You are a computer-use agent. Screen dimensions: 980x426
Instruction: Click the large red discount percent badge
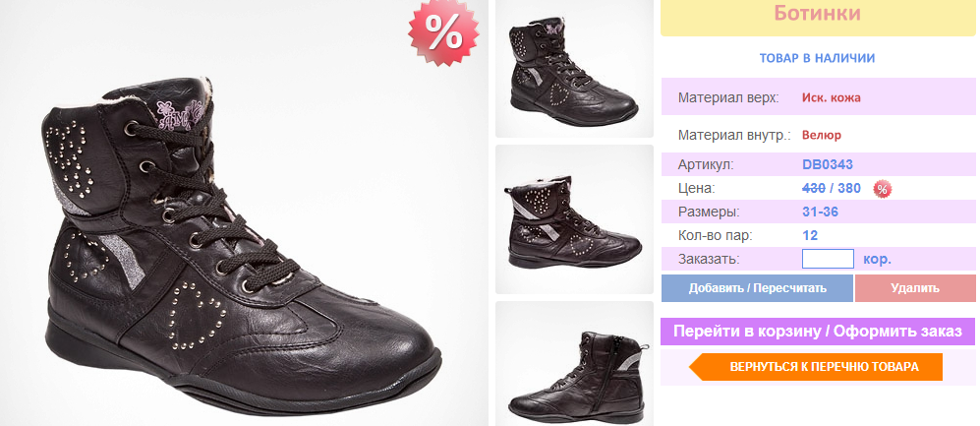coord(442,32)
